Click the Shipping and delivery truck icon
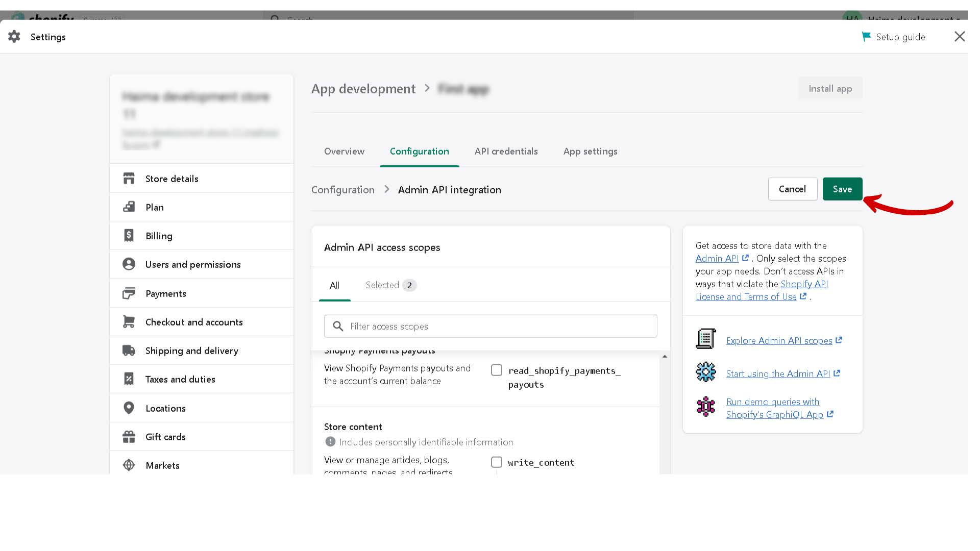Screen dimensions: 980x551 pyautogui.click(x=129, y=350)
